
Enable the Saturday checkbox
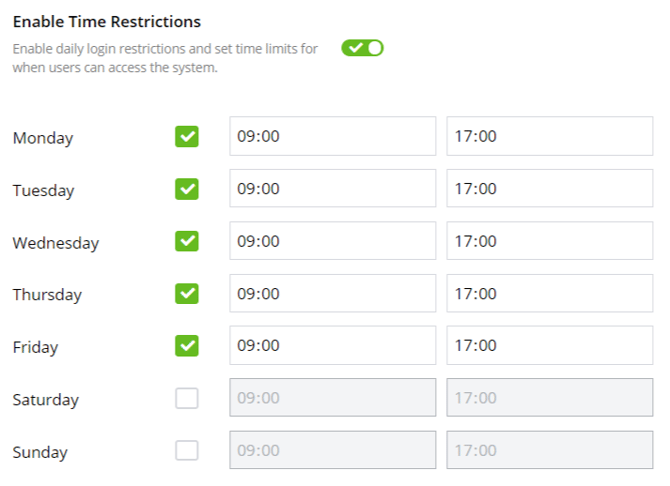tap(187, 398)
